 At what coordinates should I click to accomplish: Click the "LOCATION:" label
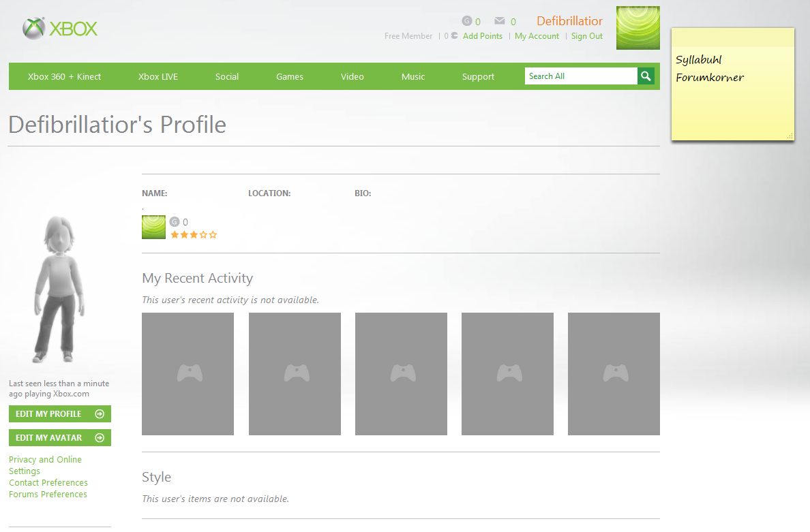(269, 193)
